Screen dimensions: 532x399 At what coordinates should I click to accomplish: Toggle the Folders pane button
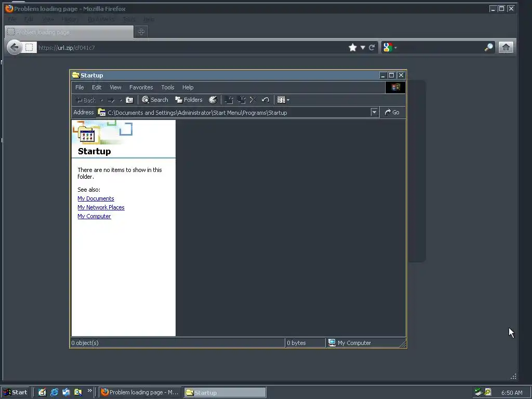pos(189,100)
